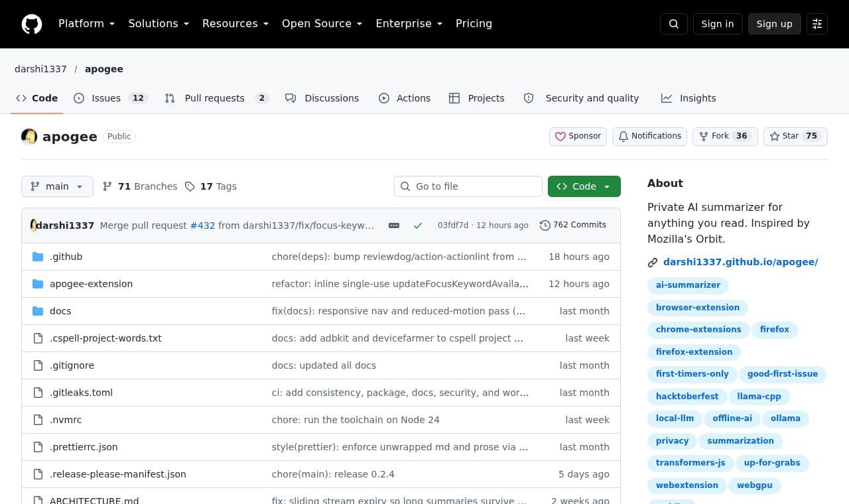
Task: Expand the Resources menu
Action: click(x=235, y=24)
